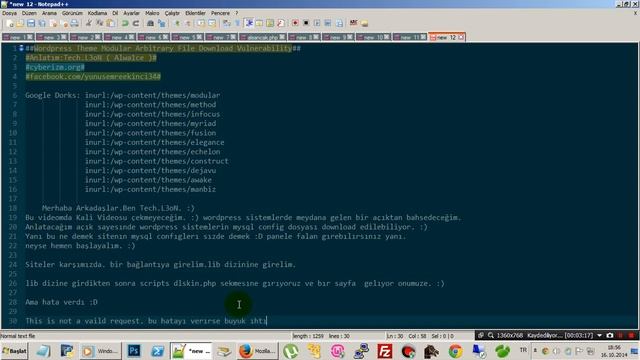Toggle synchronized vertical scrolling

tap(201, 23)
